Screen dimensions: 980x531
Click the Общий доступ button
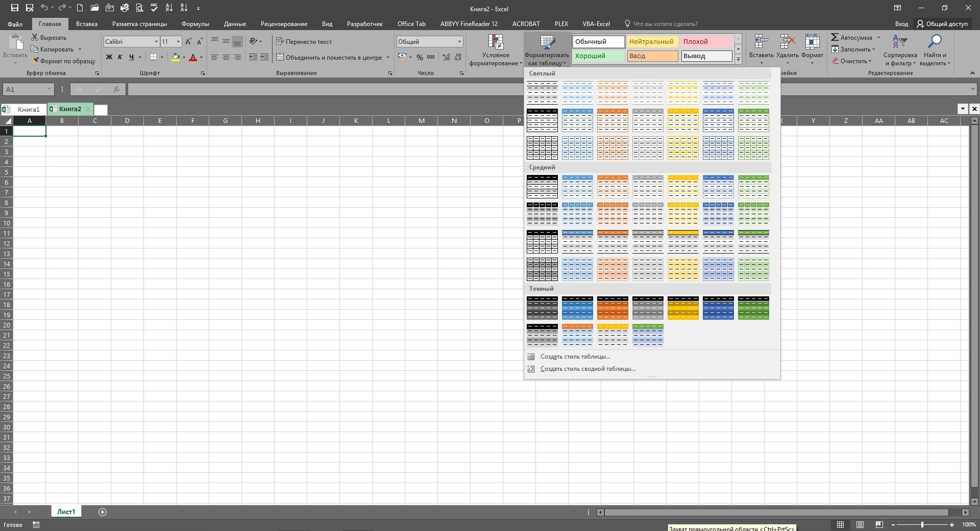click(942, 23)
